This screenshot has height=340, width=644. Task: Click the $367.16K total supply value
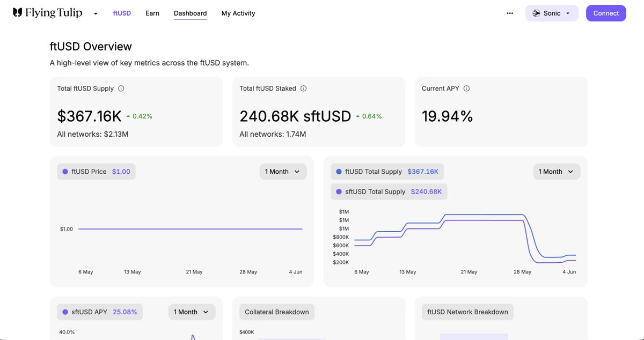pos(90,116)
